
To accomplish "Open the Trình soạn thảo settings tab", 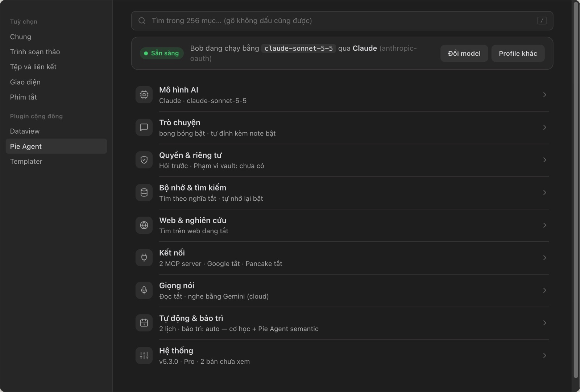I will pyautogui.click(x=56, y=52).
